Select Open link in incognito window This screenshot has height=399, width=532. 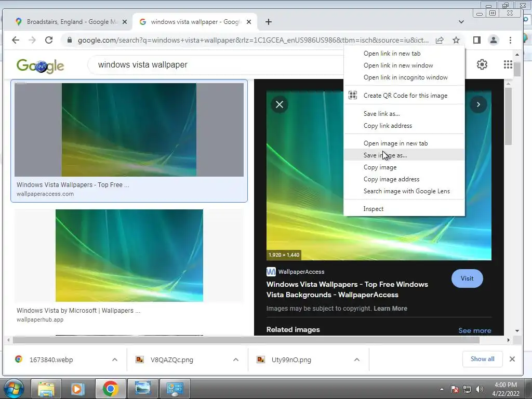tap(404, 77)
